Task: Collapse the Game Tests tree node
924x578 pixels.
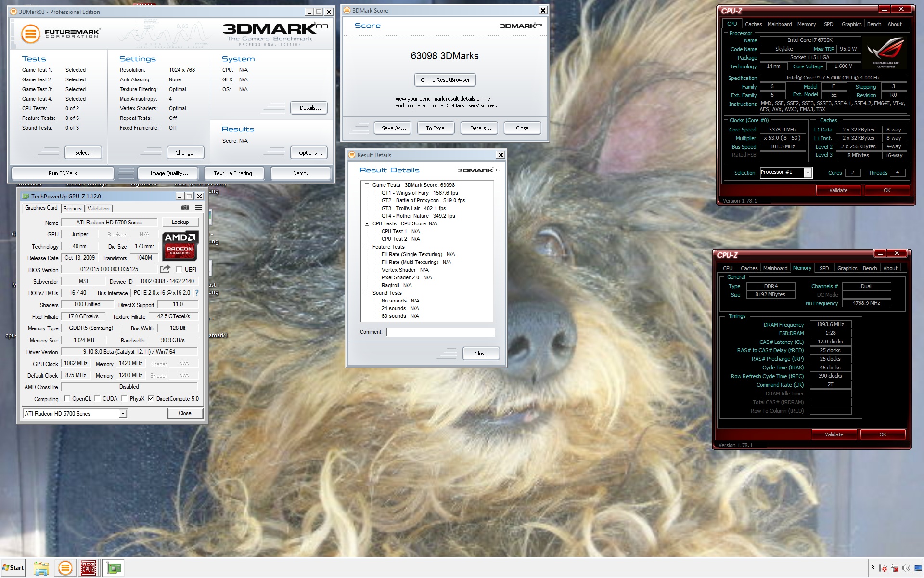Action: tap(367, 185)
